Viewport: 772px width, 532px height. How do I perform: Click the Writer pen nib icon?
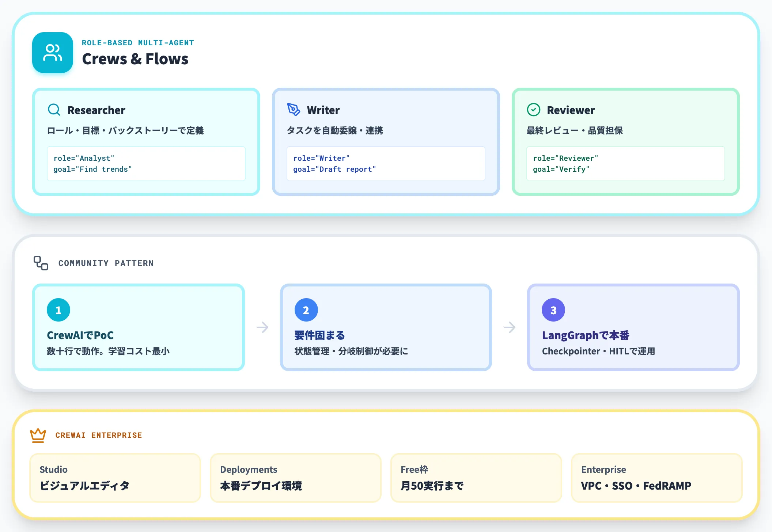click(294, 110)
